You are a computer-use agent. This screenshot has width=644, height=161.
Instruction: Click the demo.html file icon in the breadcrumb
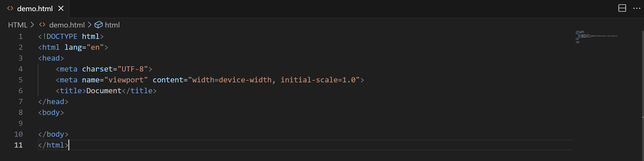coord(42,25)
